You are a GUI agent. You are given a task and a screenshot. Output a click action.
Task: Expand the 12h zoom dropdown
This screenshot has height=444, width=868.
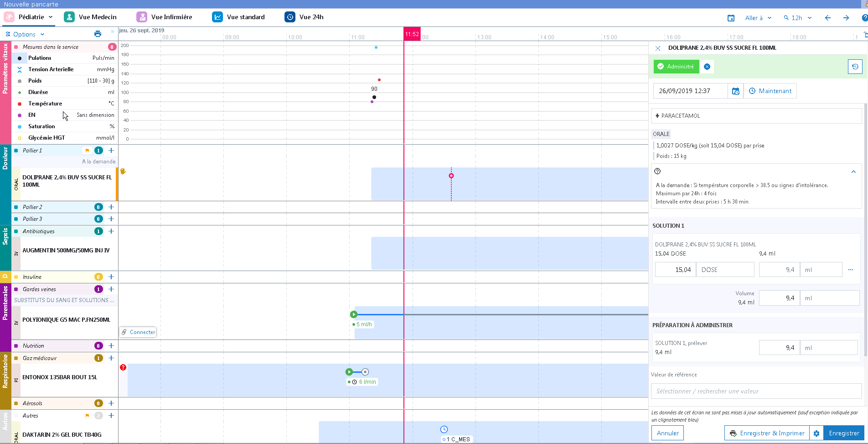pos(798,18)
